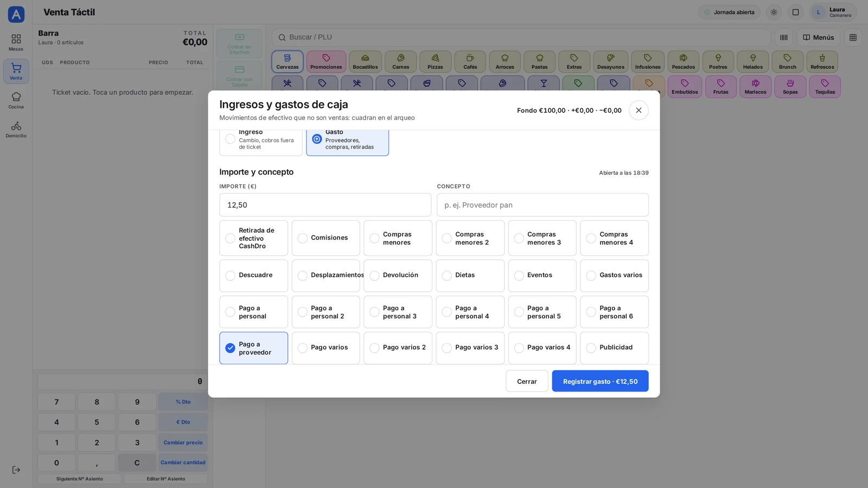The image size is (868, 488).
Task: Click the Importe amount field
Action: coord(325,205)
